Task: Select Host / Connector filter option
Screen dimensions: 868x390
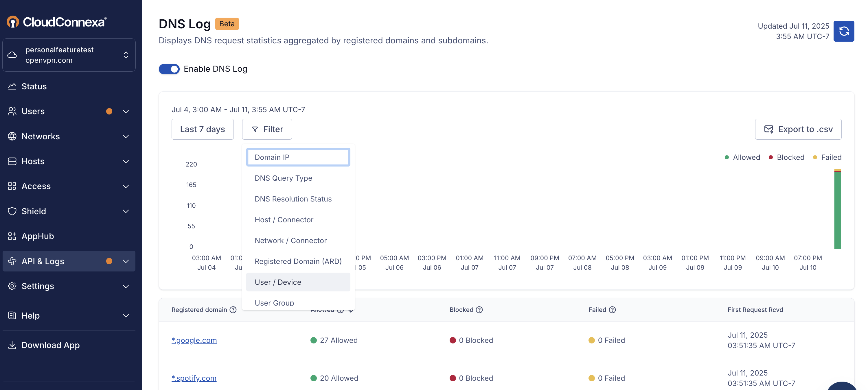Action: point(298,220)
